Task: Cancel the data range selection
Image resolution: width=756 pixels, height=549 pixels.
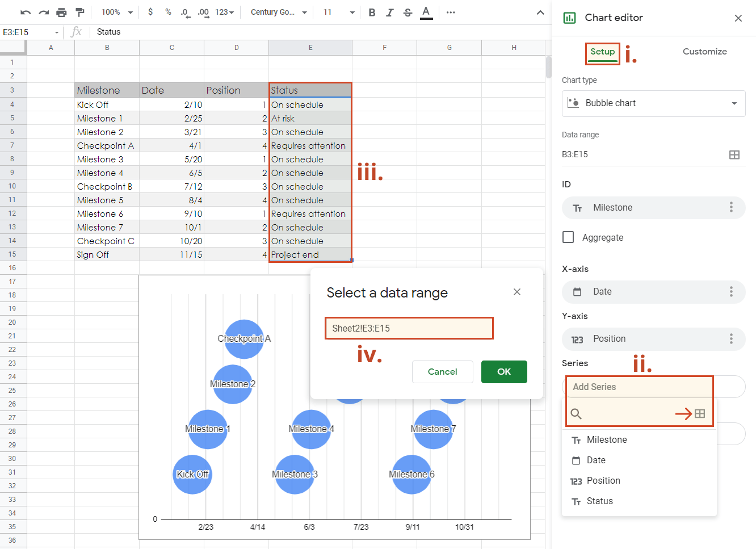Action: click(x=442, y=372)
